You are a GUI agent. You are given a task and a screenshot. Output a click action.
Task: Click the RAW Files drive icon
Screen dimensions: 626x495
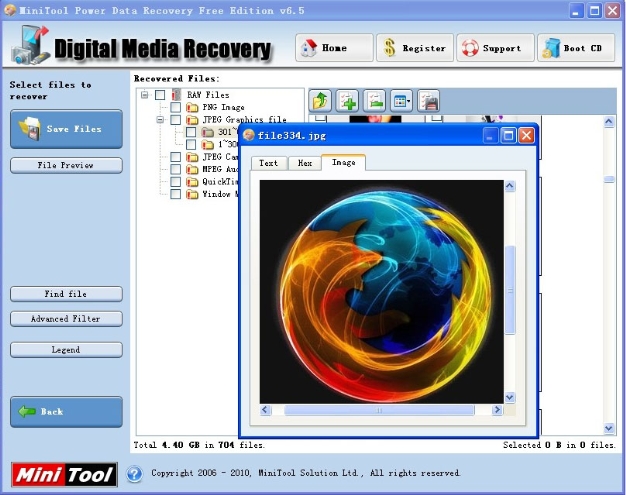click(x=176, y=95)
